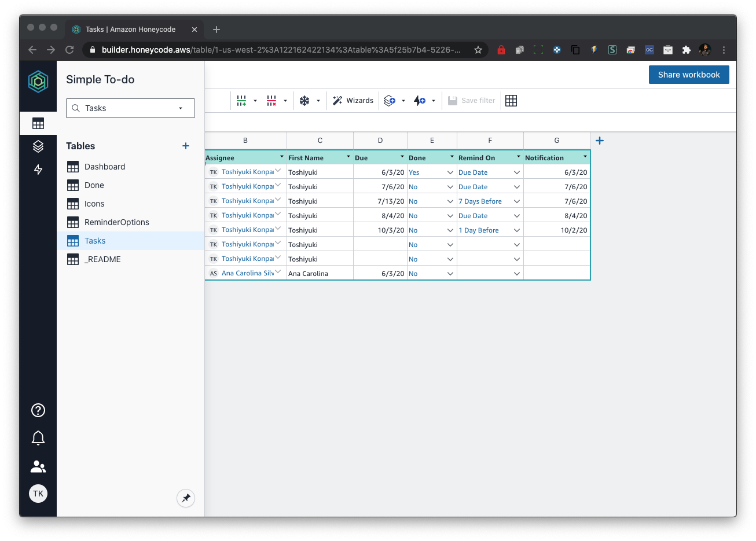The height and width of the screenshot is (541, 756).
Task: Open the Notification column filter arrow
Action: pos(585,157)
